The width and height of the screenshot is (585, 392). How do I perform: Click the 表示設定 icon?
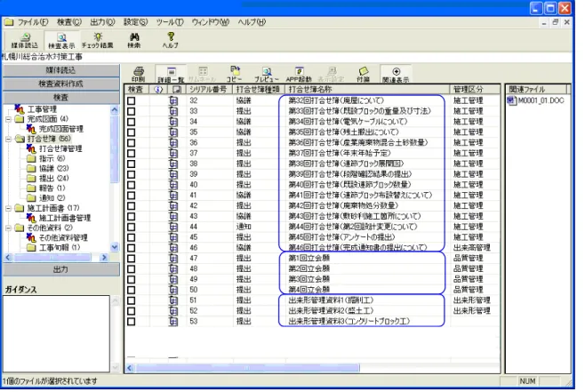tap(332, 74)
